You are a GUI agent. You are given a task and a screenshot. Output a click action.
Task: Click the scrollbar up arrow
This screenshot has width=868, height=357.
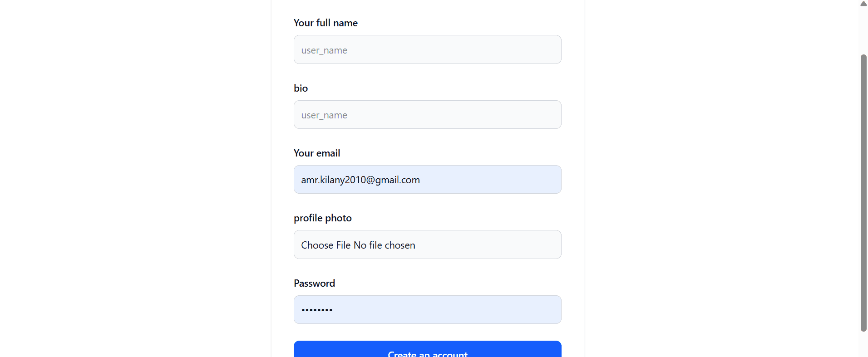coord(863,4)
